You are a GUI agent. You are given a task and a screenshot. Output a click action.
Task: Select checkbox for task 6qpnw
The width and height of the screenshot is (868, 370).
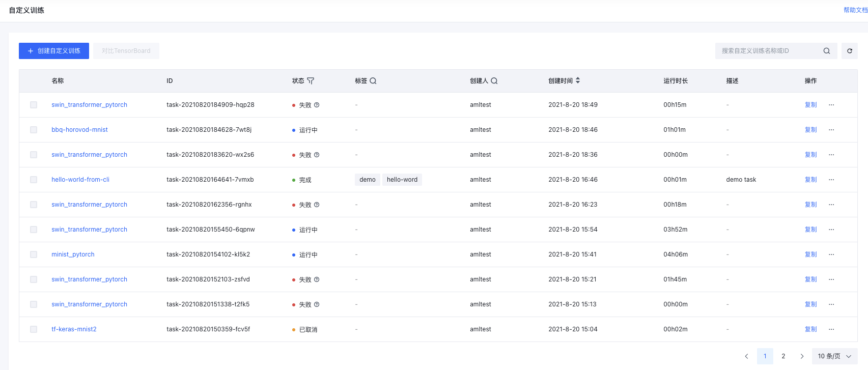(34, 230)
